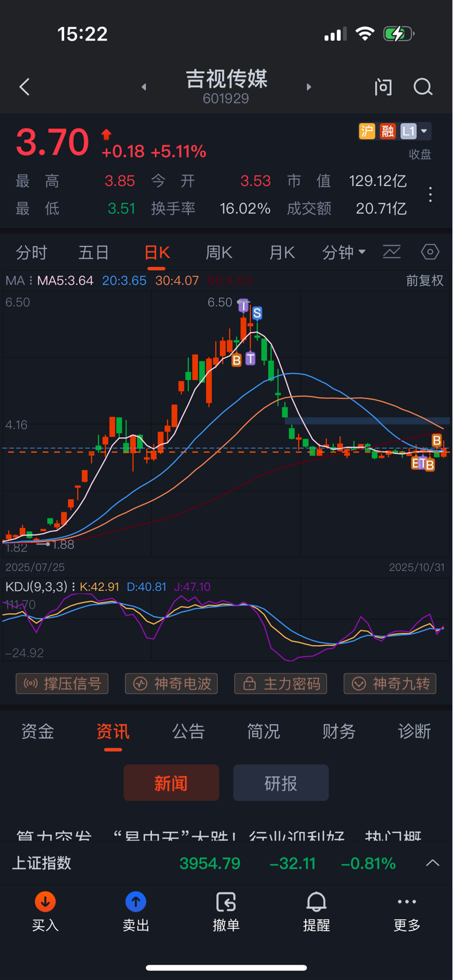This screenshot has width=453, height=980.
Task: Select the 周K chart tab
Action: tap(219, 253)
